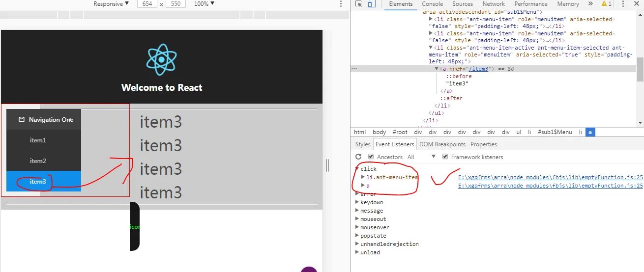The height and width of the screenshot is (272, 644).
Task: Switch to the Memory tab
Action: [568, 4]
